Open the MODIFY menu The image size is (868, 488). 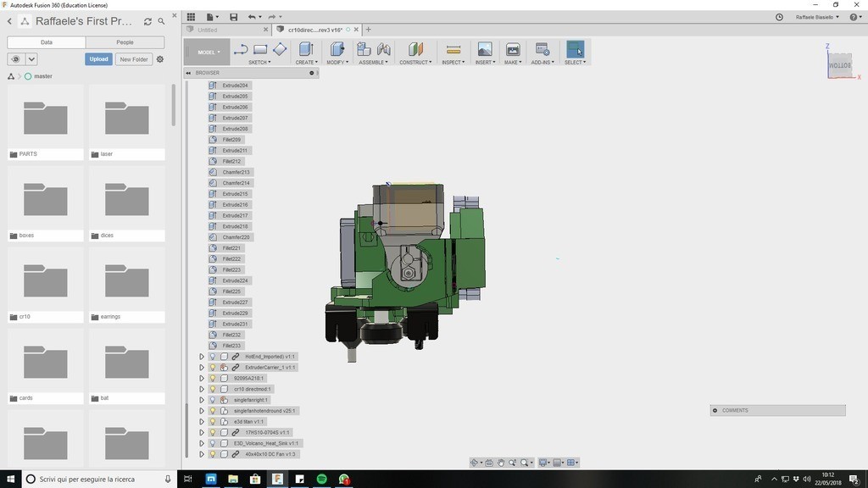click(337, 63)
